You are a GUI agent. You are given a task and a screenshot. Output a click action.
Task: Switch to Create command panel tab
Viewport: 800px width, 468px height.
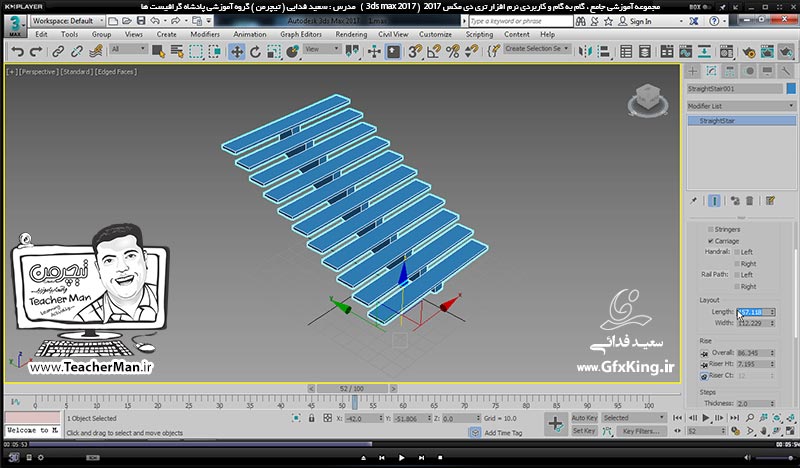692,71
